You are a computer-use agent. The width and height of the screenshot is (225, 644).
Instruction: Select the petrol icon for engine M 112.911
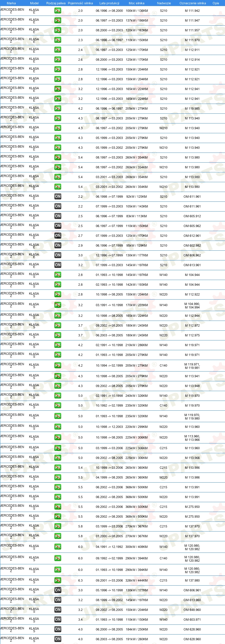pyautogui.click(x=58, y=50)
